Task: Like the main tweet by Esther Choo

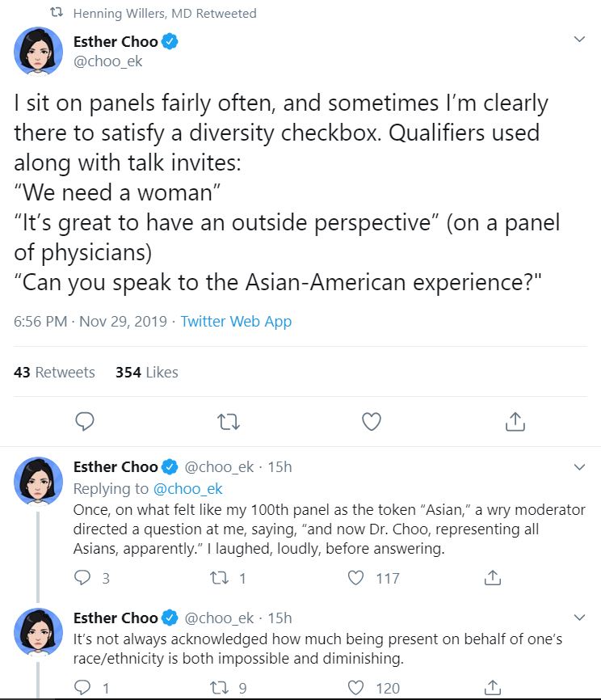Action: point(371,421)
